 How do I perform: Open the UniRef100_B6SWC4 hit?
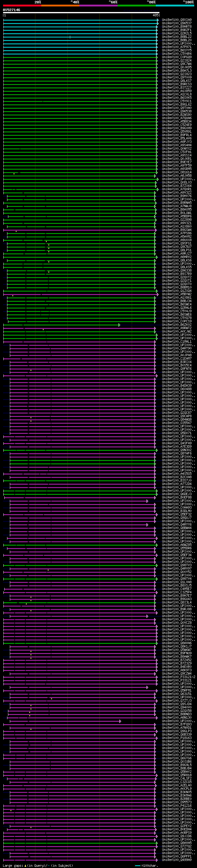177,304
